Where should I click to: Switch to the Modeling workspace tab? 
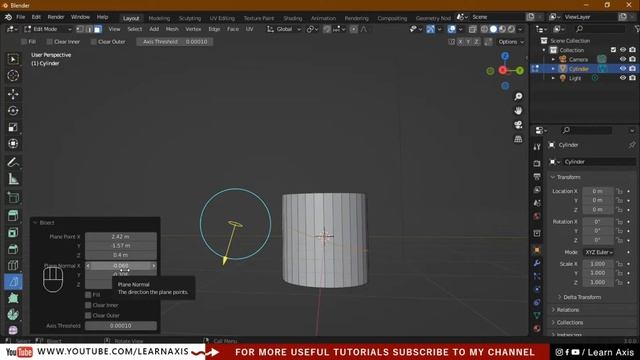159,18
